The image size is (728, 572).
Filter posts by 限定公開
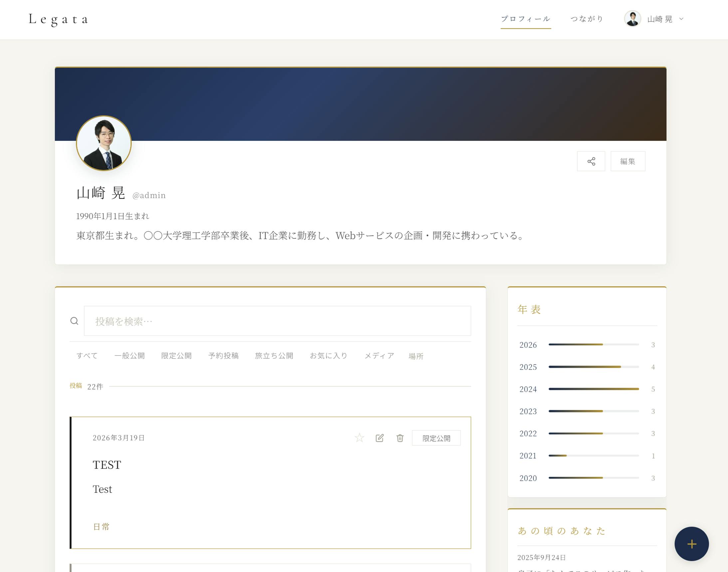click(176, 356)
